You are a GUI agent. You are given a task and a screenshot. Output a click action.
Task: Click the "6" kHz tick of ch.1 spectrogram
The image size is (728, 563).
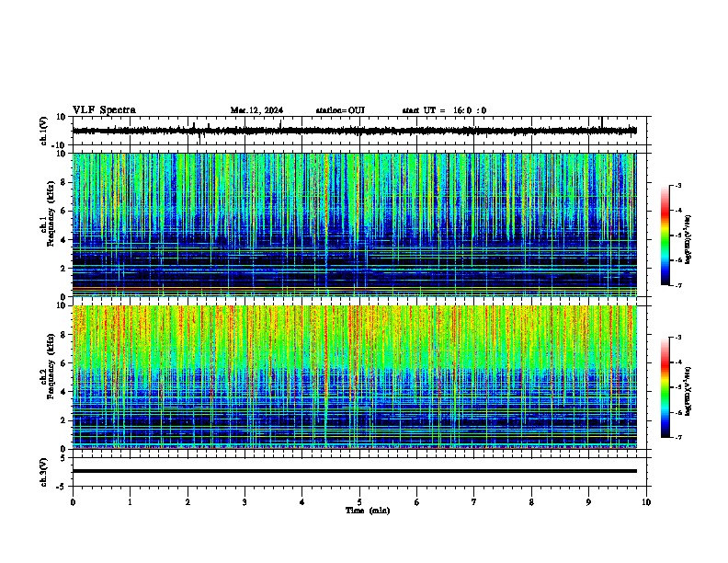tap(64, 211)
